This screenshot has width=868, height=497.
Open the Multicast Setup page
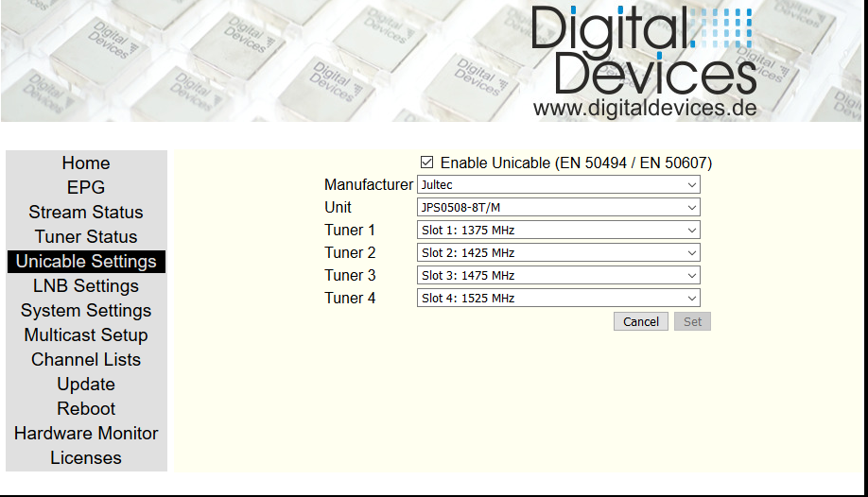tap(86, 335)
